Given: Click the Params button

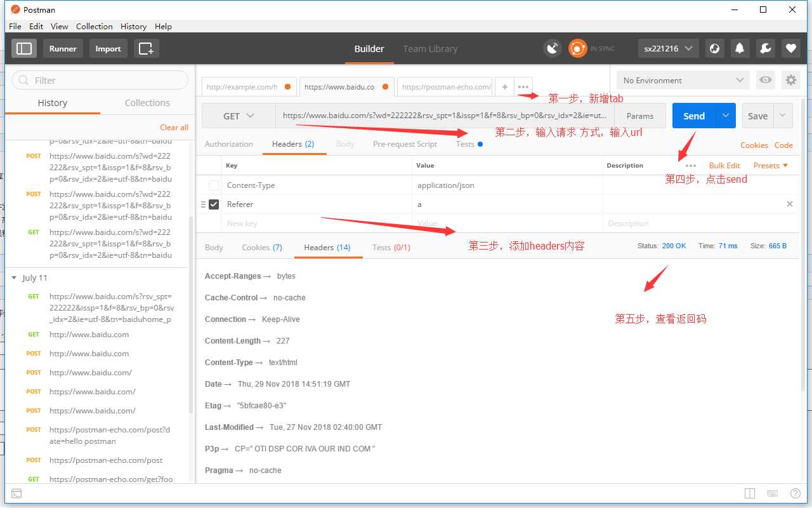Looking at the screenshot, I should pos(640,116).
